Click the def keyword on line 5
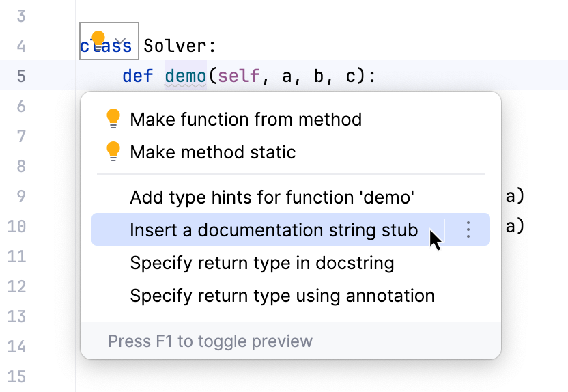568x392 pixels. (138, 76)
